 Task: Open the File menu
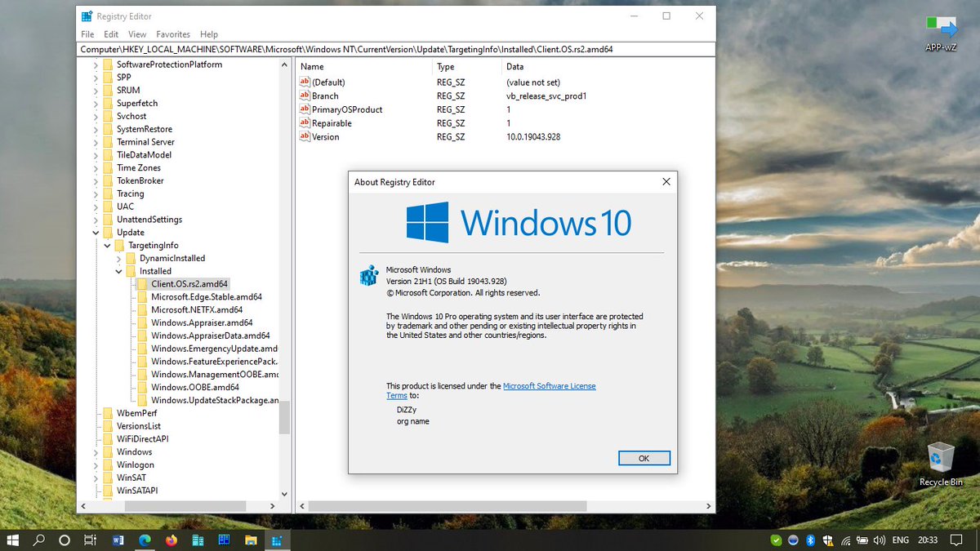(87, 34)
